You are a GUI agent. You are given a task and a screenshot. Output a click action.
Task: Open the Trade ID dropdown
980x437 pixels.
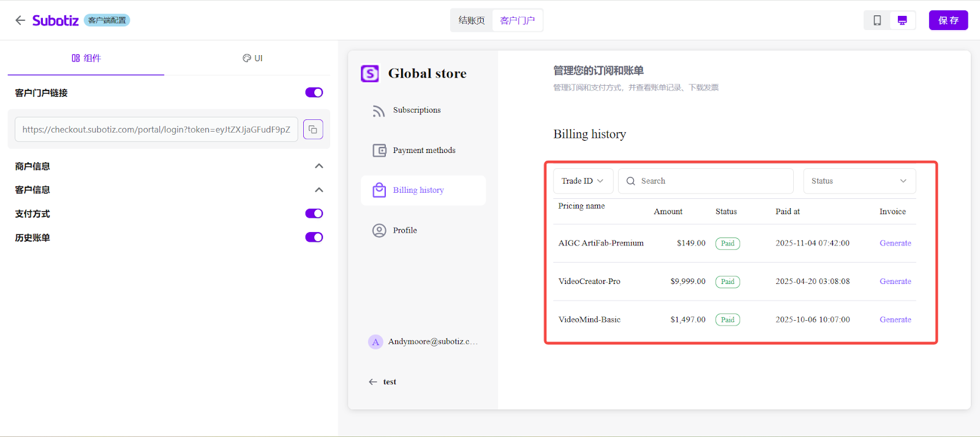582,181
